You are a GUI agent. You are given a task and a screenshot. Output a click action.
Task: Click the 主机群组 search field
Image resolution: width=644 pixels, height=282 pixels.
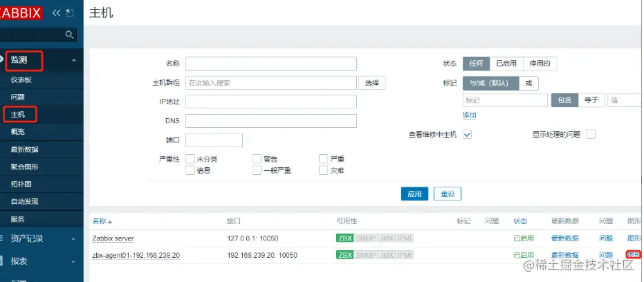coord(271,83)
